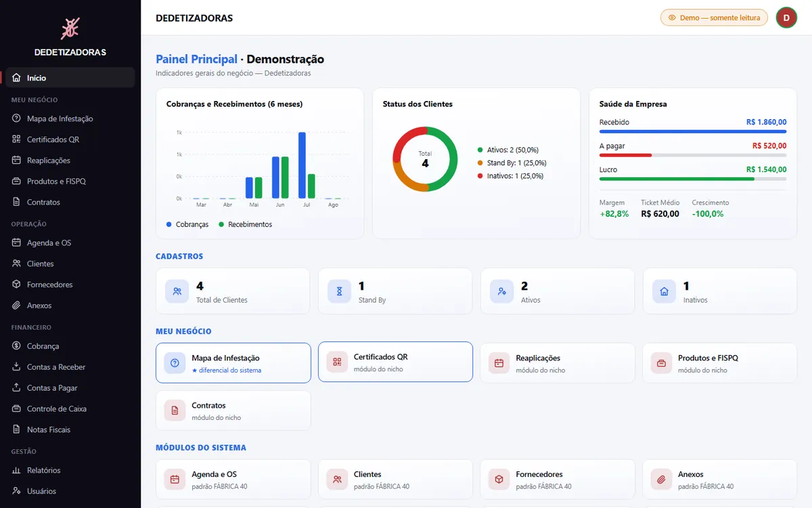
Task: Click the Usuários sidebar icon
Action: [16, 492]
